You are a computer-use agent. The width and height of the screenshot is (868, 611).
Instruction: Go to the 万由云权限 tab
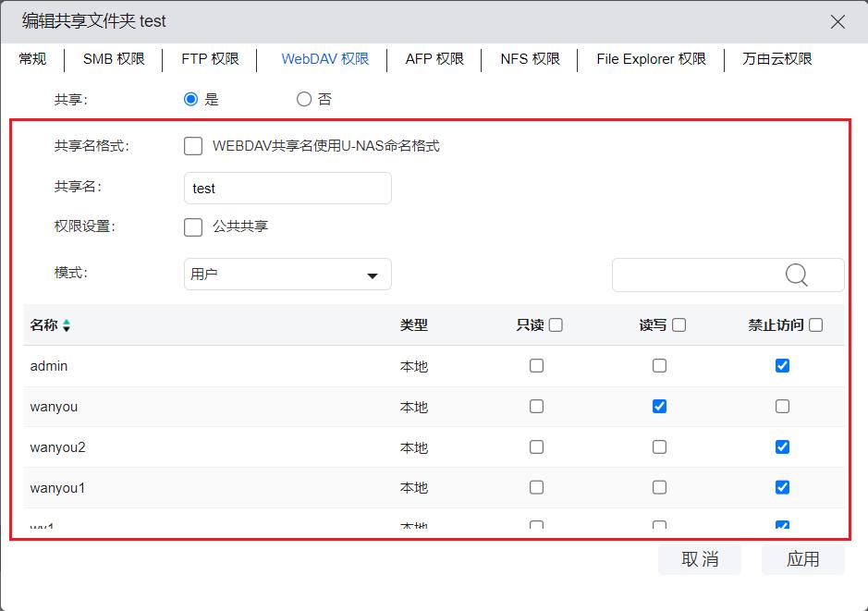pyautogui.click(x=776, y=59)
